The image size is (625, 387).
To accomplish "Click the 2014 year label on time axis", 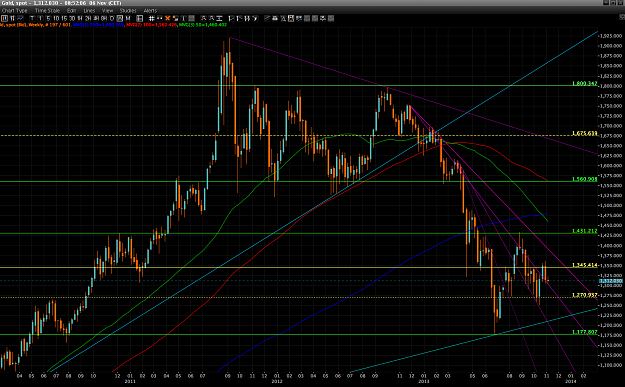I will point(571,381).
